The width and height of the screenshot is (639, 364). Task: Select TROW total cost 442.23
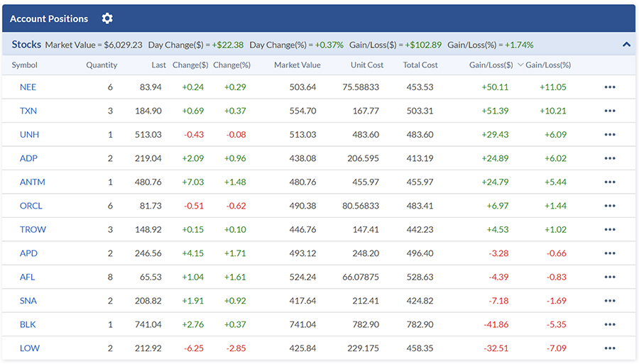420,230
